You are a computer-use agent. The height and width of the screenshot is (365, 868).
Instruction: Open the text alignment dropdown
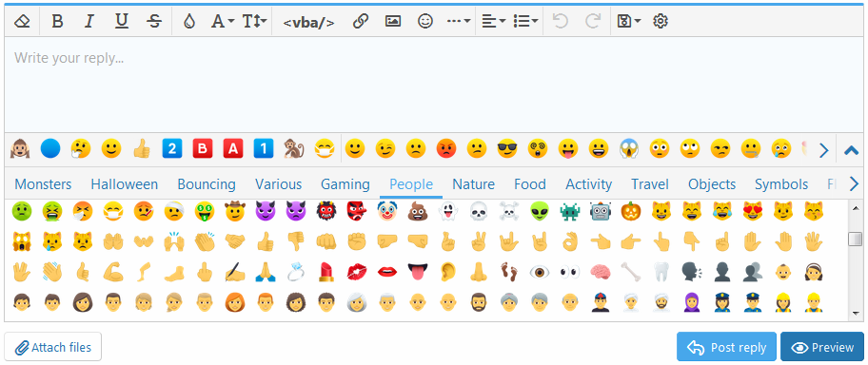[x=493, y=22]
